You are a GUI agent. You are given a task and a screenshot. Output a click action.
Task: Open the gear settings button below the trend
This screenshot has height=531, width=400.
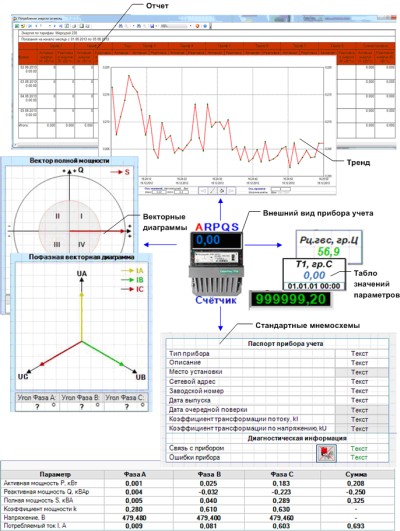(222, 191)
